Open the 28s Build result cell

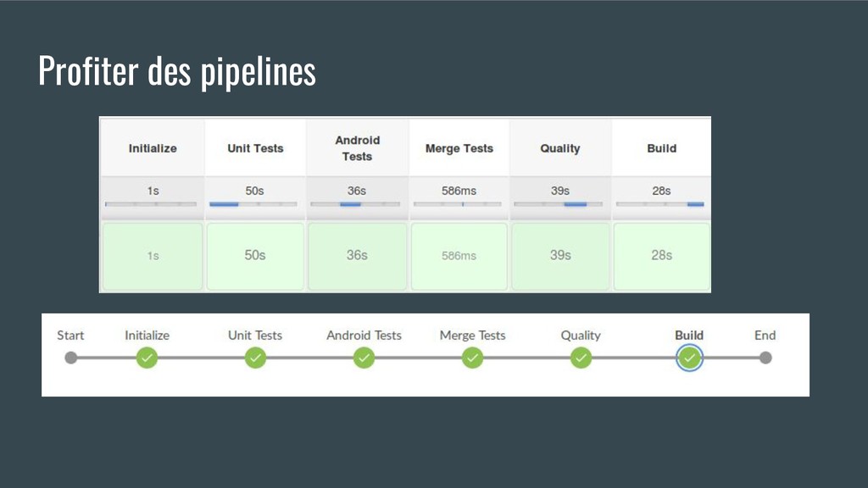pyautogui.click(x=661, y=256)
